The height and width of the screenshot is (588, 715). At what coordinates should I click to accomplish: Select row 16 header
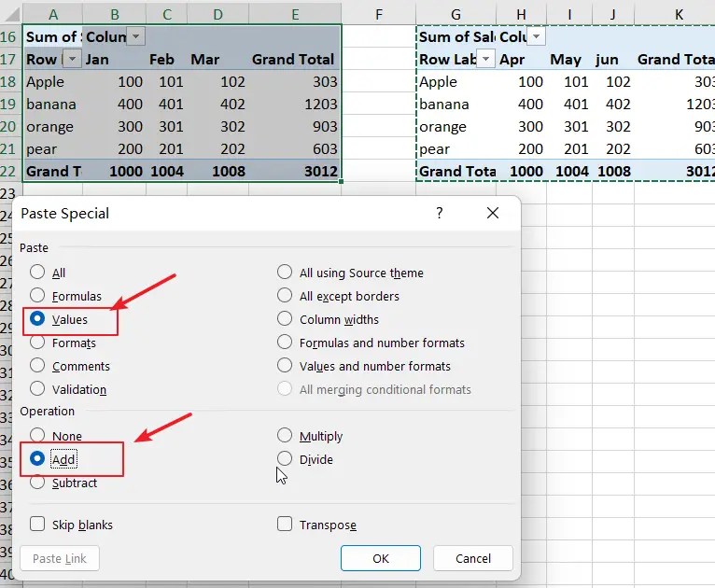point(9,36)
